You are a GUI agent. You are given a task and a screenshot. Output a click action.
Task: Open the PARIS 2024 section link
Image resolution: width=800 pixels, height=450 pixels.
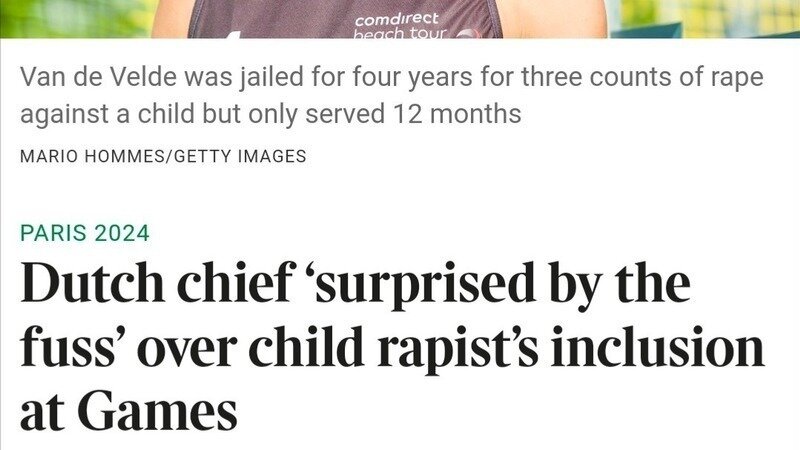[85, 234]
